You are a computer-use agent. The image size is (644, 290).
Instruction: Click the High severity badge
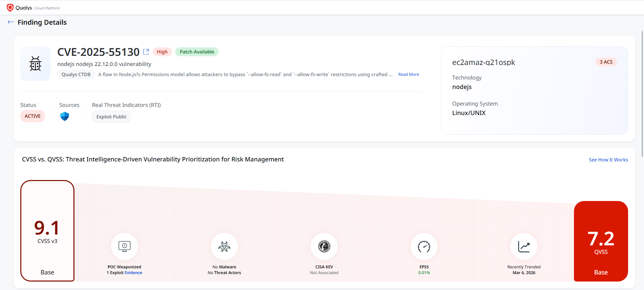click(162, 52)
